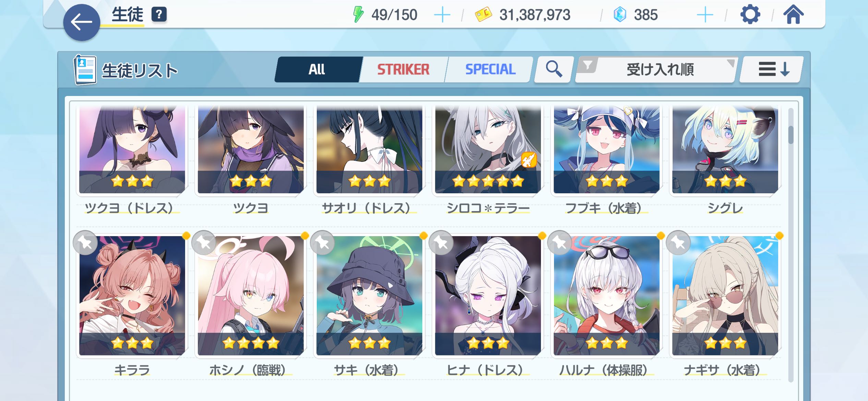Open settings via the gear icon
Viewport: 868px width, 401px height.
[750, 15]
